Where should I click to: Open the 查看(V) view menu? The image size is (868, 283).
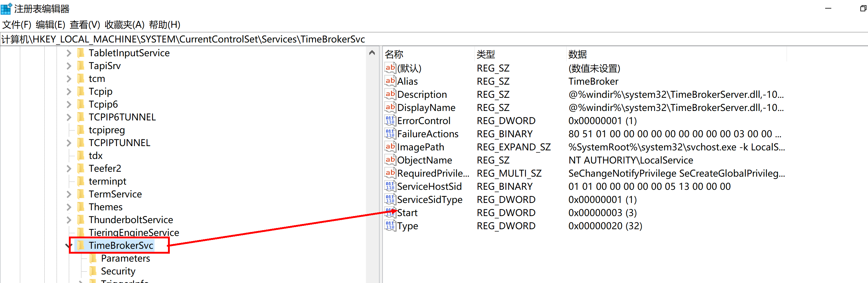(x=84, y=24)
